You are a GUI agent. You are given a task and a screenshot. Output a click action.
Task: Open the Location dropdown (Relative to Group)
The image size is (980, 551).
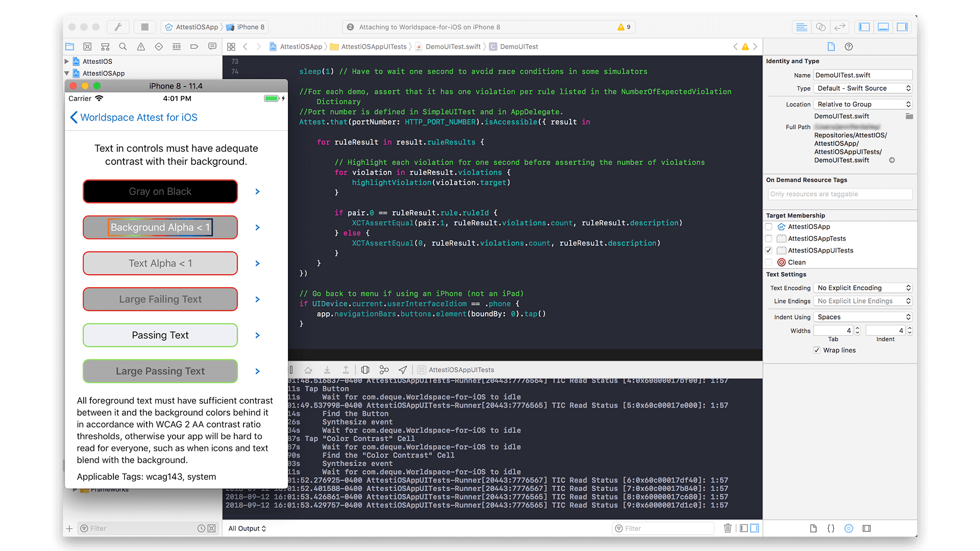[863, 104]
